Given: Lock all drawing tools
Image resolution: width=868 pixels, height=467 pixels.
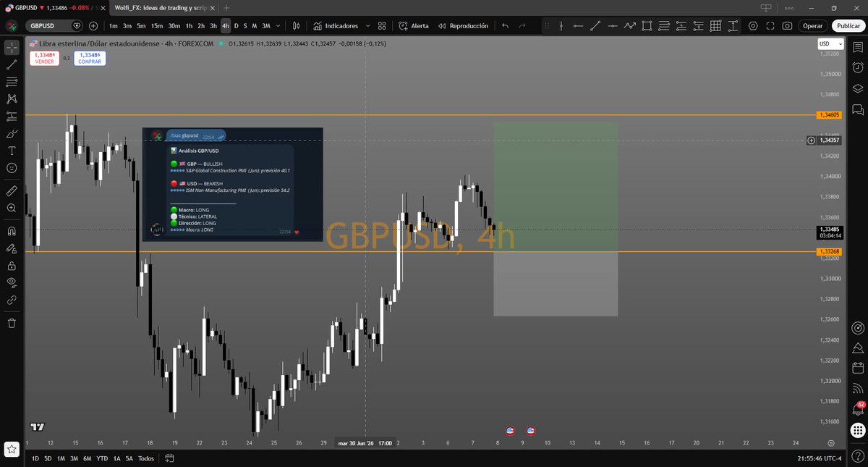Looking at the screenshot, I should click(x=12, y=266).
